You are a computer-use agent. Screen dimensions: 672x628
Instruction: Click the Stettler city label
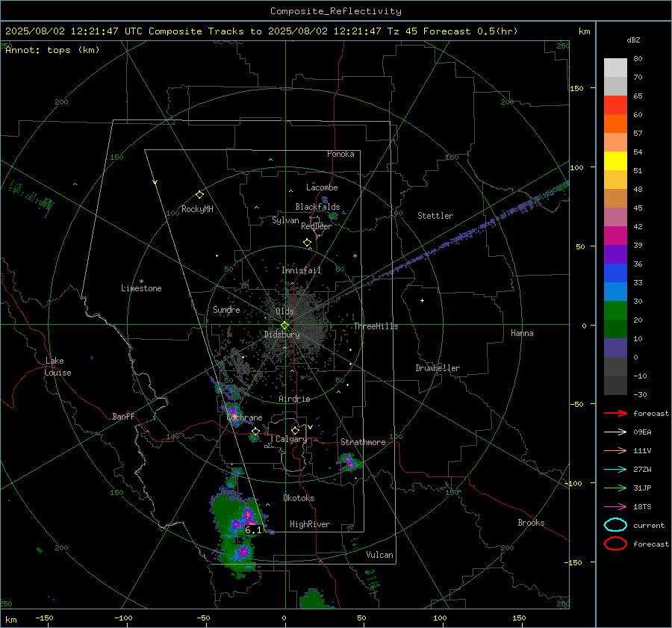point(435,216)
